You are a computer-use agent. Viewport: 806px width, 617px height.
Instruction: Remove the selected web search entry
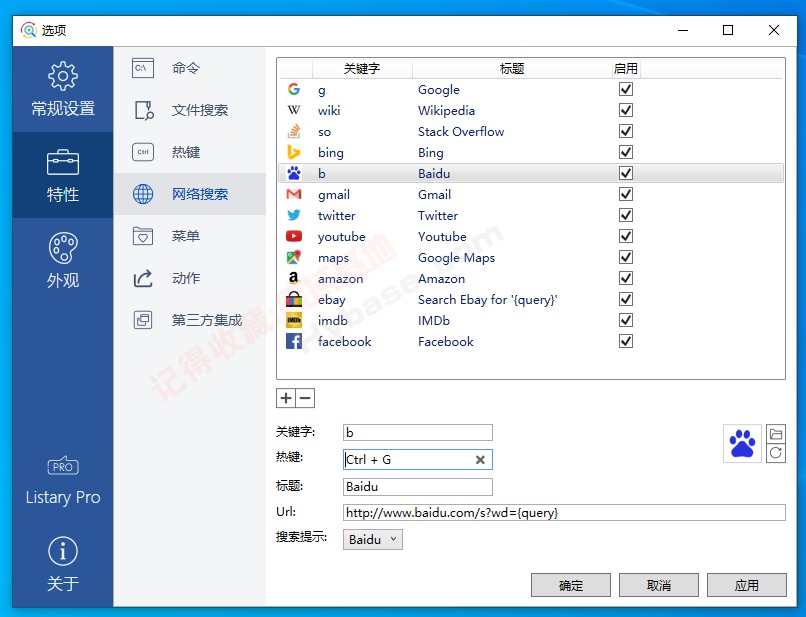tap(305, 398)
